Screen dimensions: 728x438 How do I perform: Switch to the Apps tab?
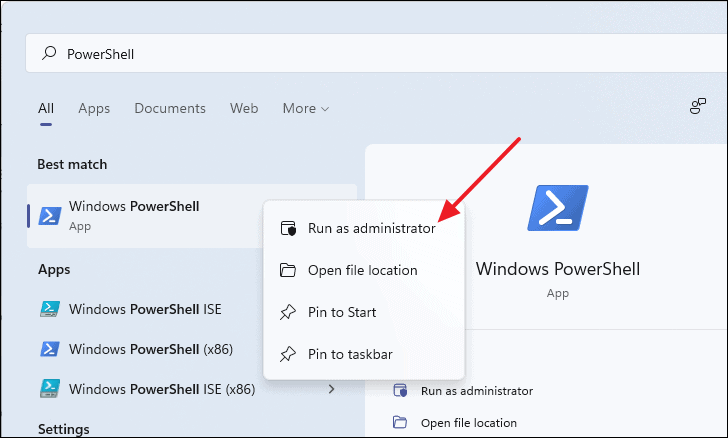click(x=94, y=108)
